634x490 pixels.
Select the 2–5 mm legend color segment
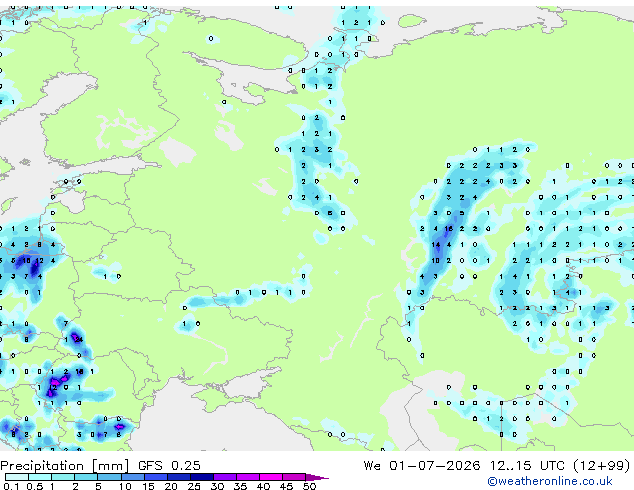tap(86, 477)
